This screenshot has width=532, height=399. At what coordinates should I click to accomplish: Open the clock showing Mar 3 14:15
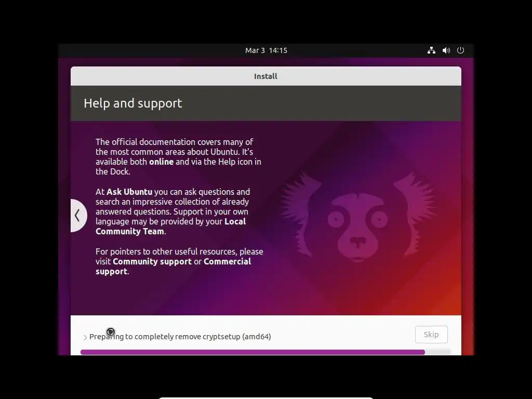[266, 50]
